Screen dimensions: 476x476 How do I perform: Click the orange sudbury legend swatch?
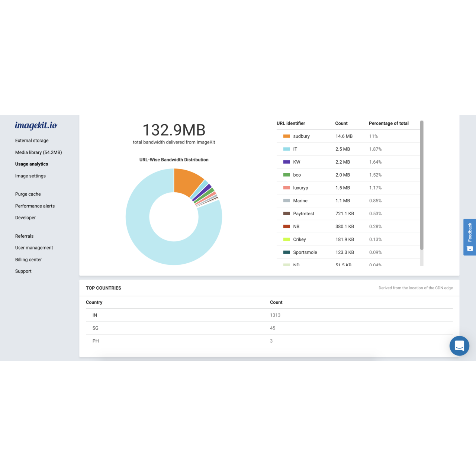pos(286,136)
